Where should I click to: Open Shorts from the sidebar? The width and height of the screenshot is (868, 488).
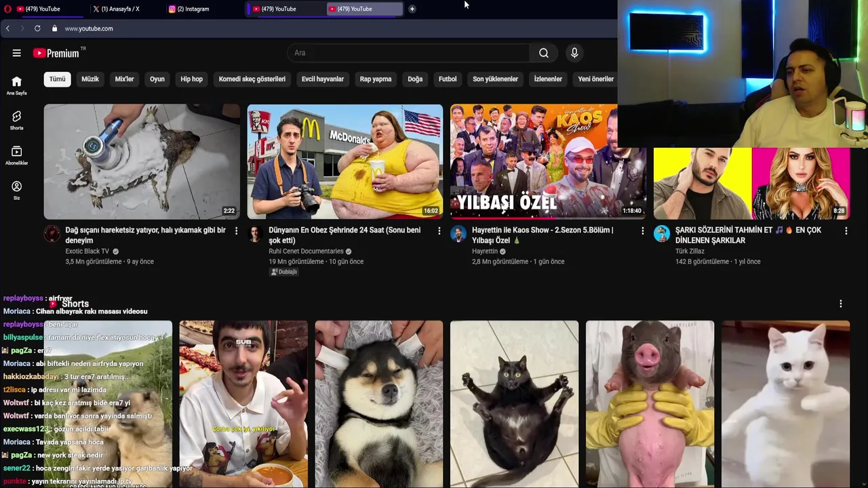tap(16, 120)
